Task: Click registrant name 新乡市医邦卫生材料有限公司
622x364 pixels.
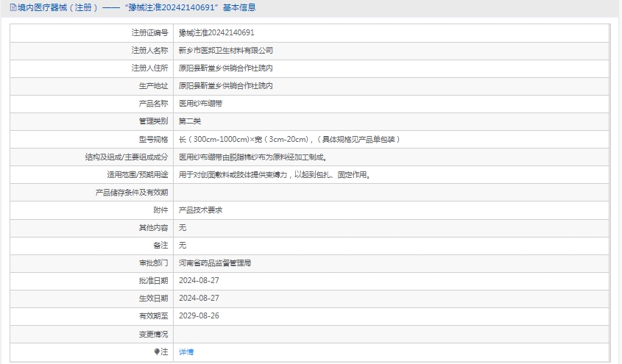Action: (226, 51)
